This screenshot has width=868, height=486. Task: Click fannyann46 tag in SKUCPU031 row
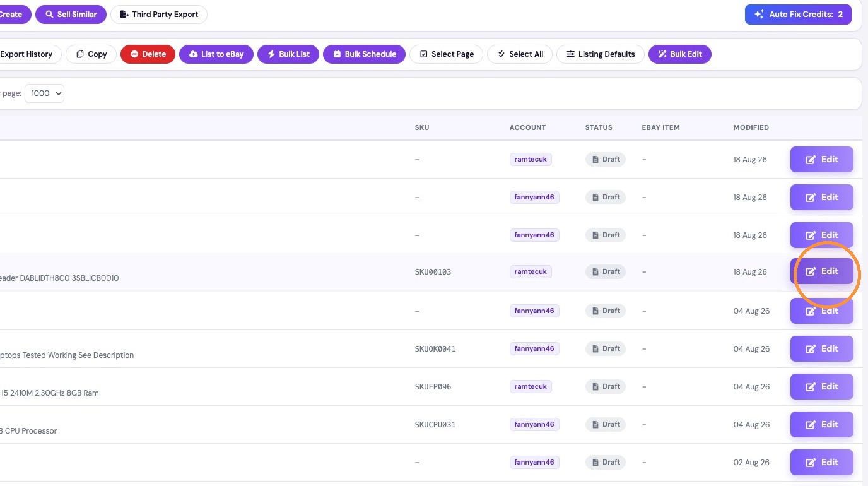534,424
